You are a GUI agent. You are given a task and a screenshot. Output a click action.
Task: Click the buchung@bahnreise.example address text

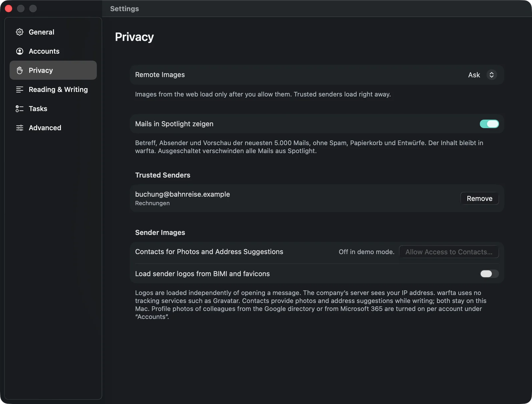tap(183, 194)
